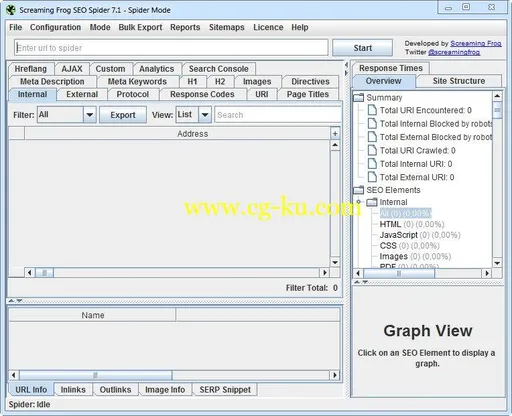Switch to the Images tab

tap(257, 81)
